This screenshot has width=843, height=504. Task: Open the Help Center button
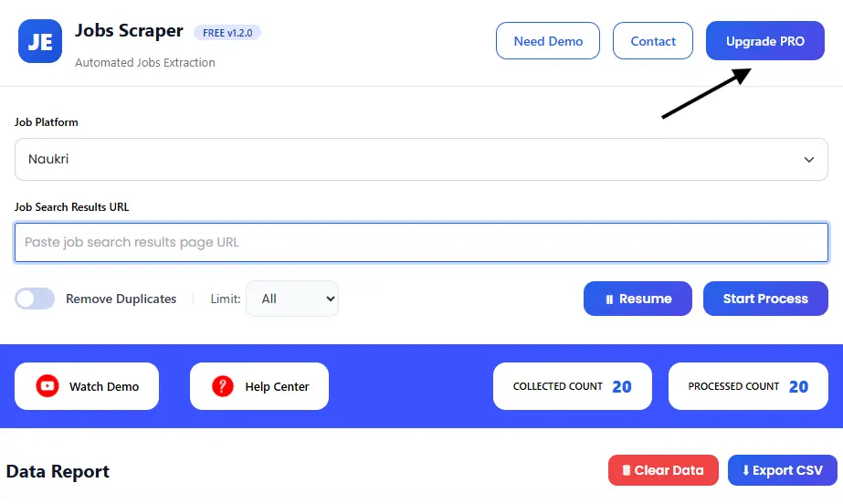point(259,386)
